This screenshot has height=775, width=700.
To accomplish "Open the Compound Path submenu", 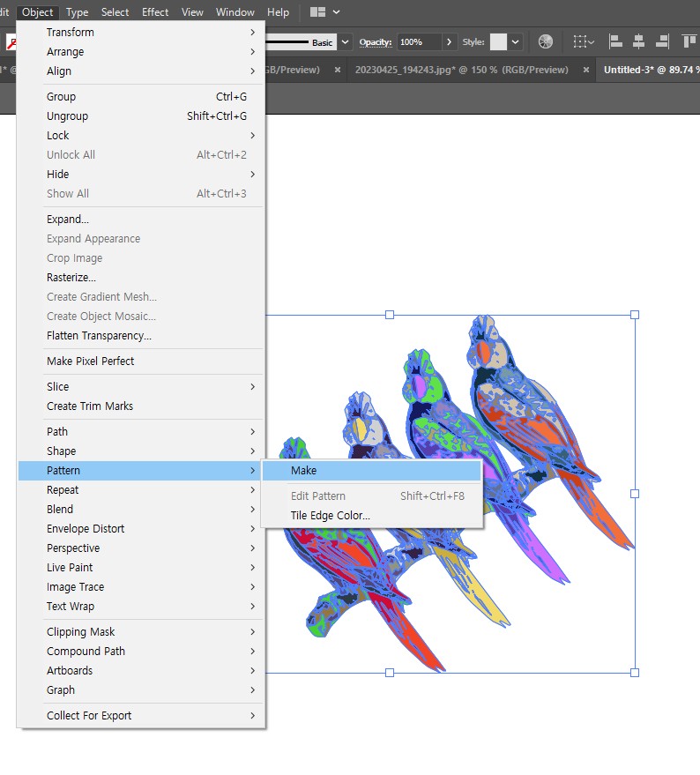I will click(x=141, y=651).
